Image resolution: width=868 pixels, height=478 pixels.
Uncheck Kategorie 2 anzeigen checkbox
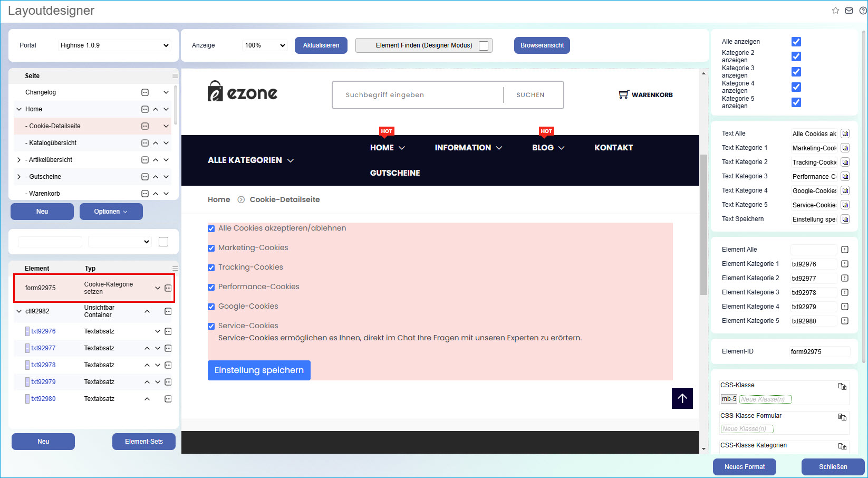(x=796, y=56)
